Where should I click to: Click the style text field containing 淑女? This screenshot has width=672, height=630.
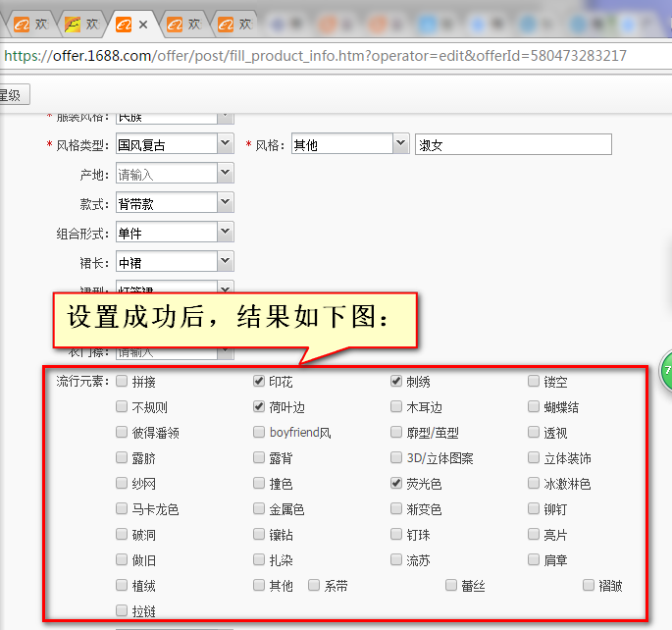[513, 145]
